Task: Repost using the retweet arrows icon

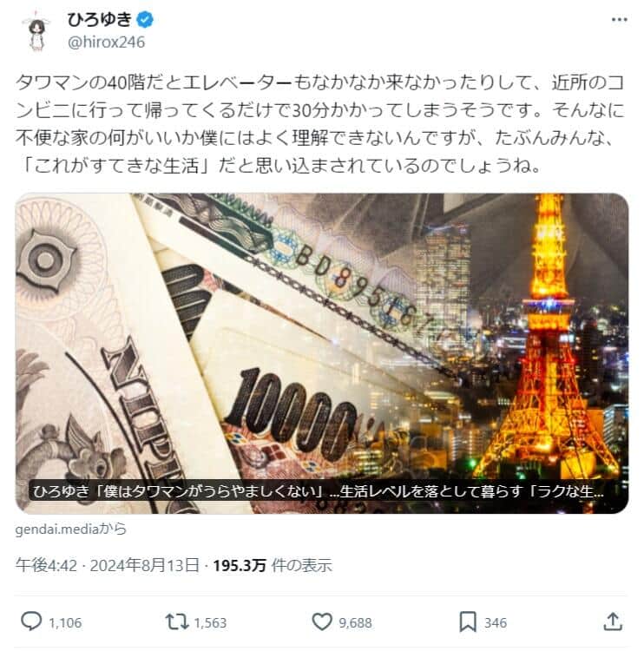Action: coord(177,622)
